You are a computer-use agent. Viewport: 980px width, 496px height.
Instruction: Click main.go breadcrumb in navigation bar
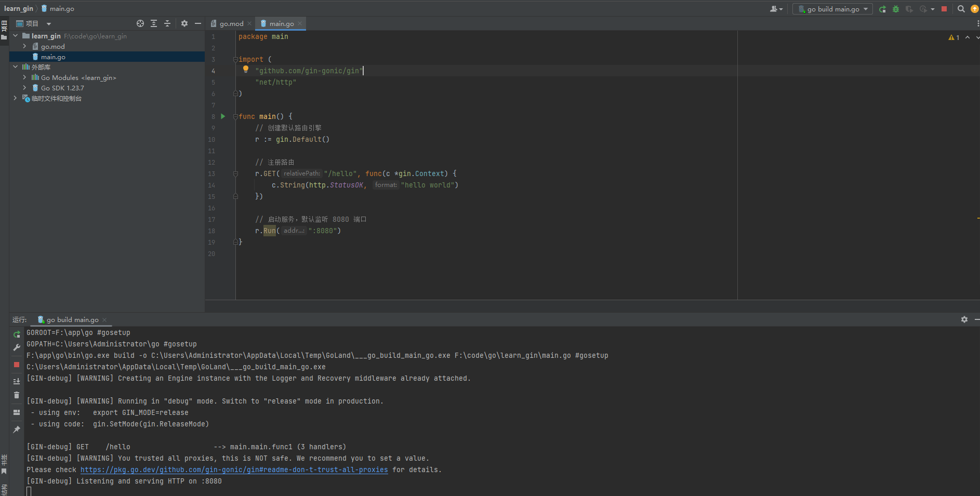pos(58,8)
